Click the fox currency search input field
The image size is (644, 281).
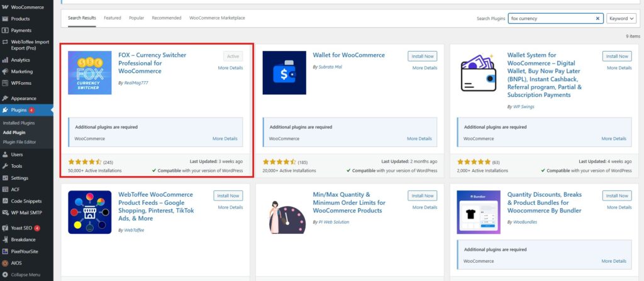(x=550, y=18)
